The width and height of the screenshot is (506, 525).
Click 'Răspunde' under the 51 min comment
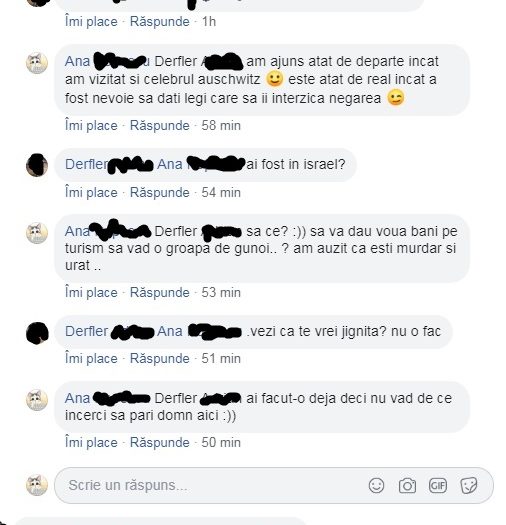click(x=159, y=359)
